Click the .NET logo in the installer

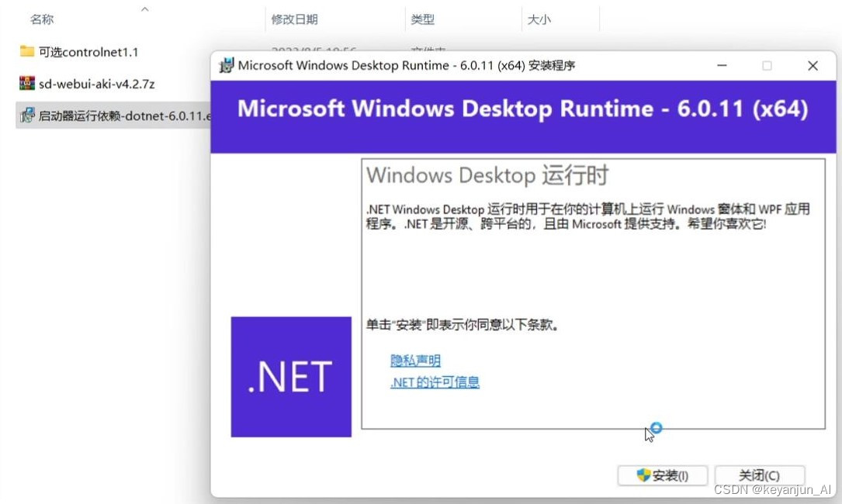point(291,377)
